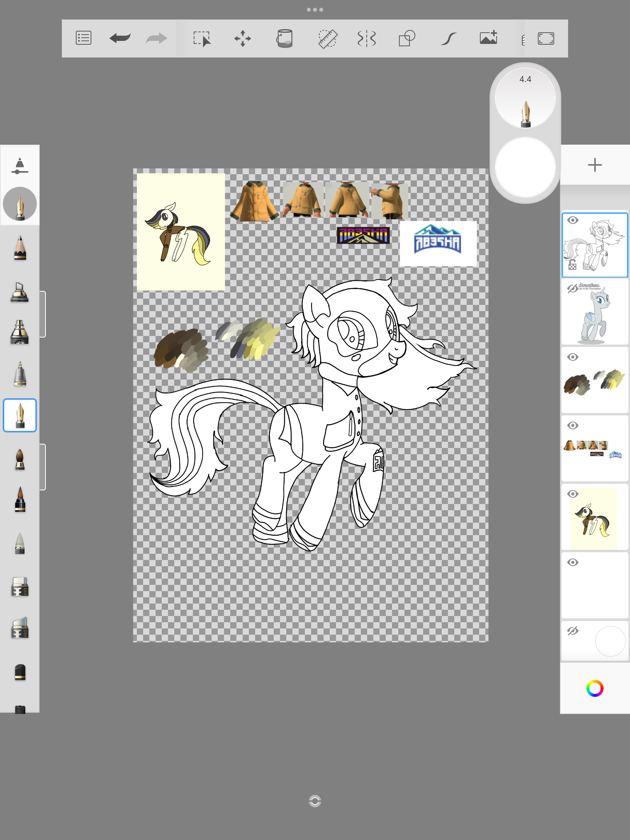Choose the Airbrush below the pencil
This screenshot has height=840, width=630.
pos(19,292)
